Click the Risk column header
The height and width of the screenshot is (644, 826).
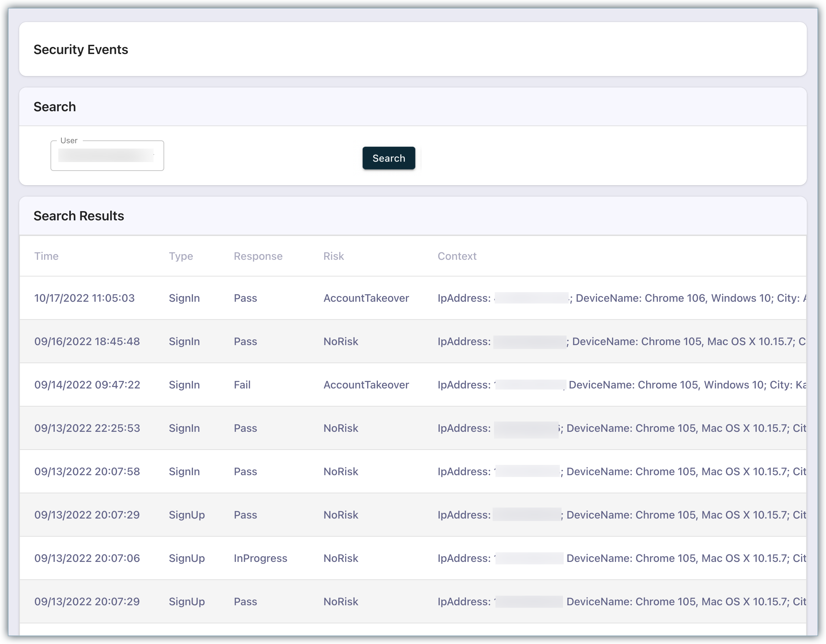[x=333, y=256]
